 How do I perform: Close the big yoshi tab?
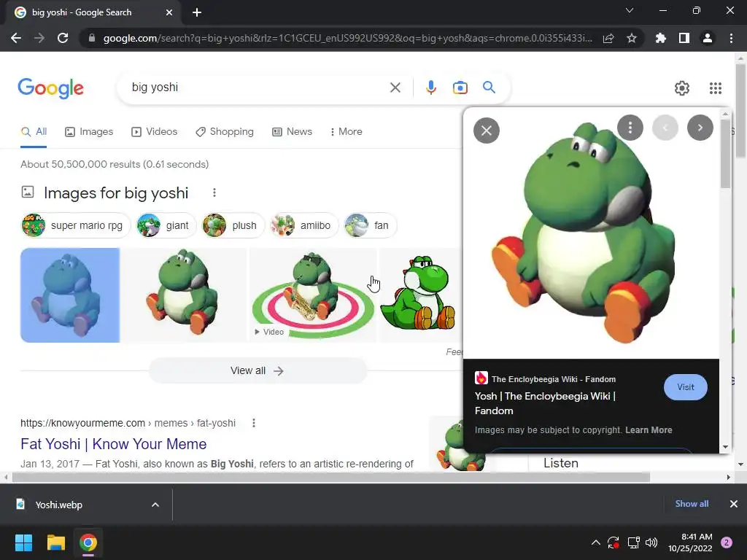169,12
